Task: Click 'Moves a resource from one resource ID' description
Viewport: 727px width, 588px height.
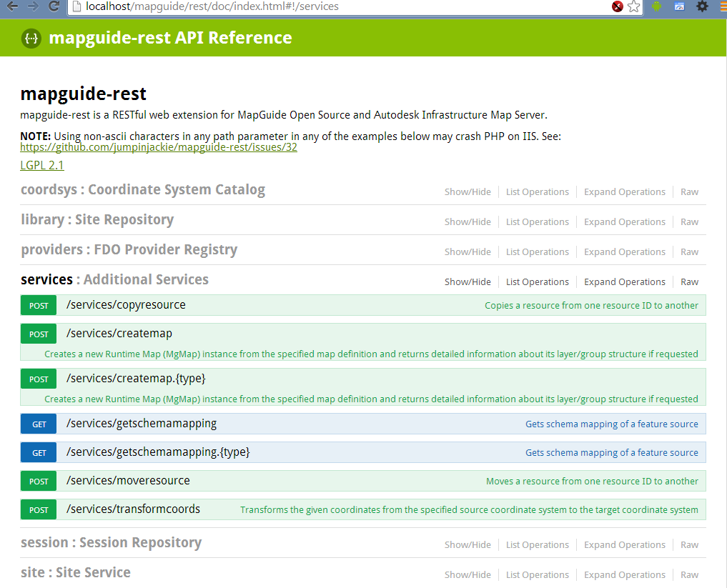Action: tap(592, 482)
